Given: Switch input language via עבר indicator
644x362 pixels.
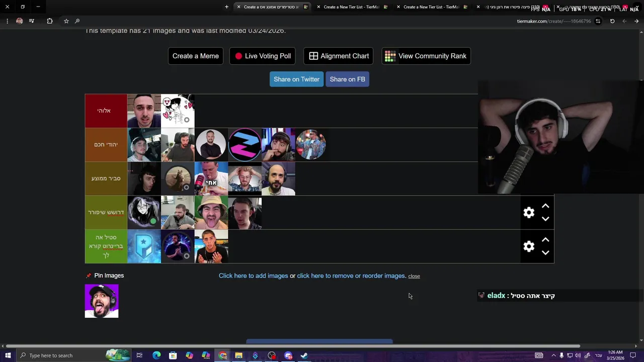Looking at the screenshot, I should pyautogui.click(x=598, y=355).
